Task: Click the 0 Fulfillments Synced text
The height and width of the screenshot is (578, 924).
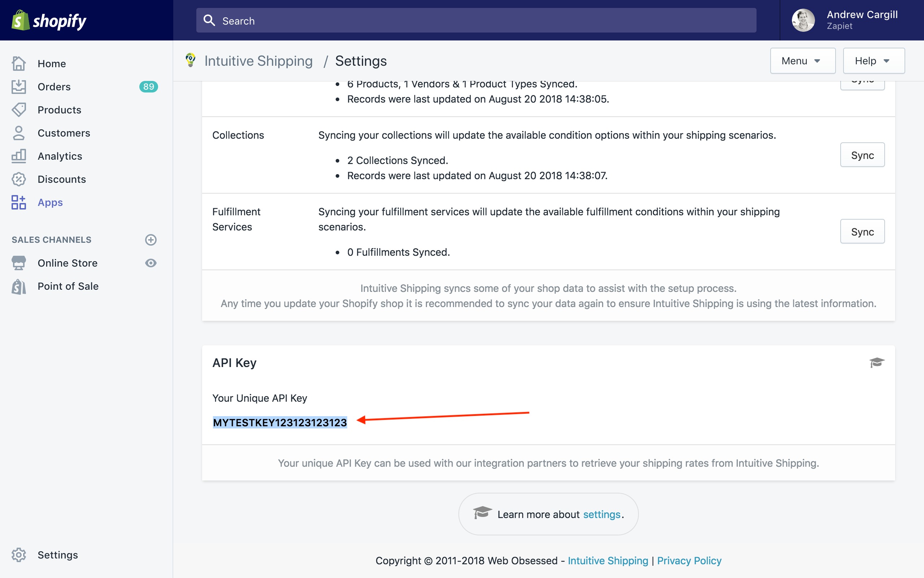Action: click(398, 252)
